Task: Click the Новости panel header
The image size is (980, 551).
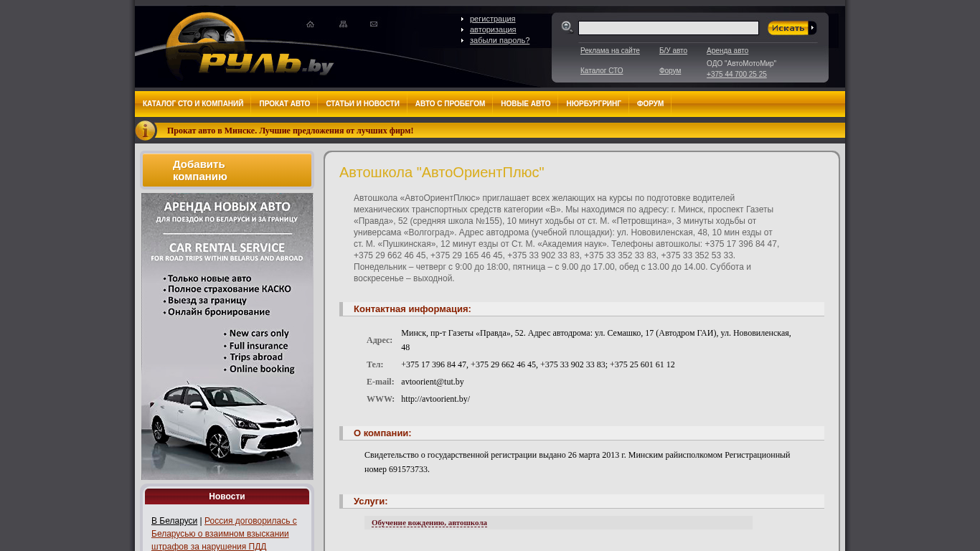Action: [227, 496]
